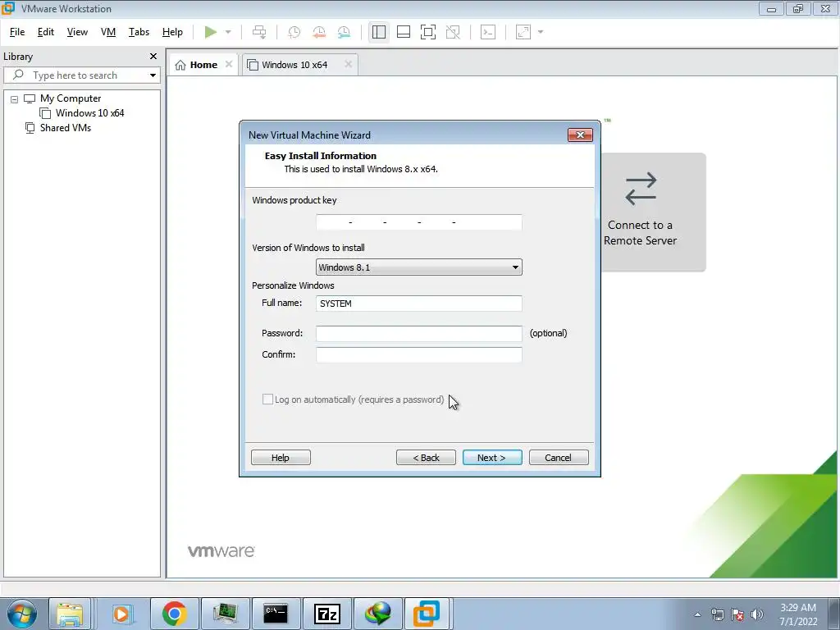Click the green Power On play icon
840x630 pixels.
(x=211, y=32)
